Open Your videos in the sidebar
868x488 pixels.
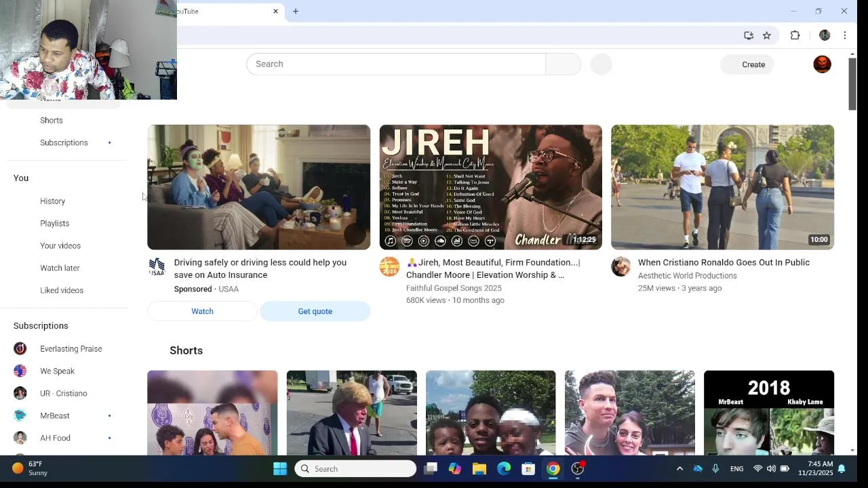(x=60, y=245)
